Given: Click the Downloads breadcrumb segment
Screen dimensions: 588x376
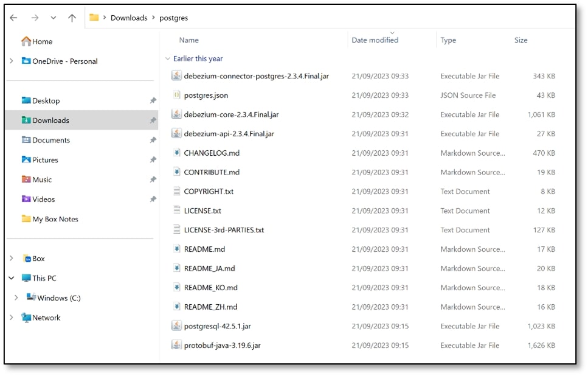Looking at the screenshot, I should pyautogui.click(x=128, y=18).
